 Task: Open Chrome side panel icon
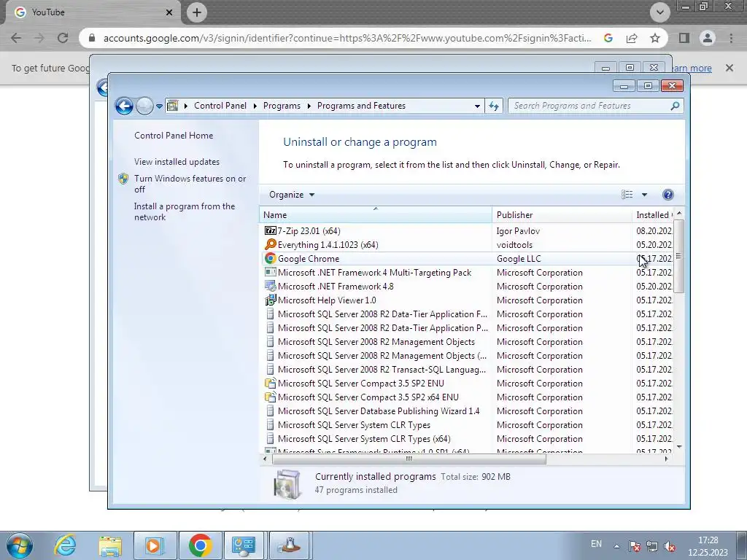coord(684,38)
